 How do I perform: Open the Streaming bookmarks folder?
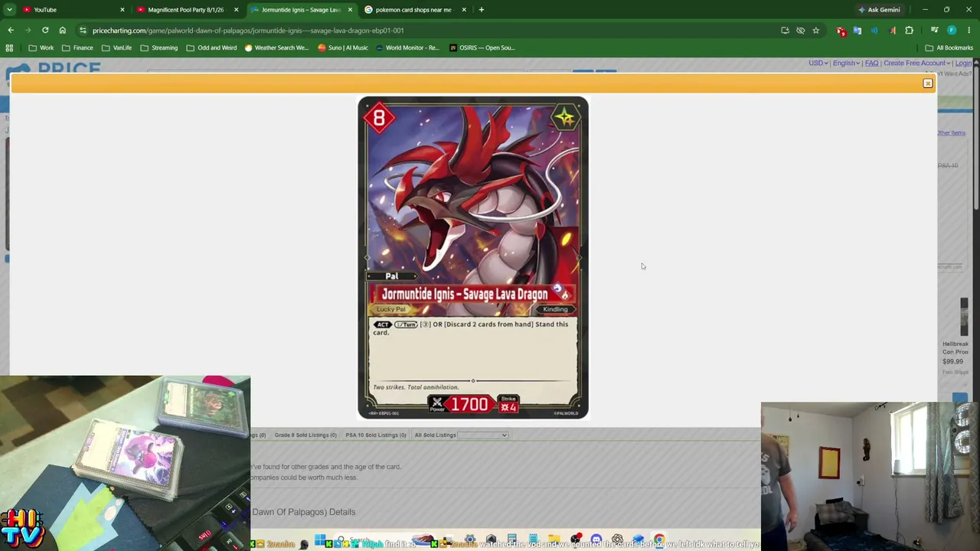pyautogui.click(x=159, y=47)
